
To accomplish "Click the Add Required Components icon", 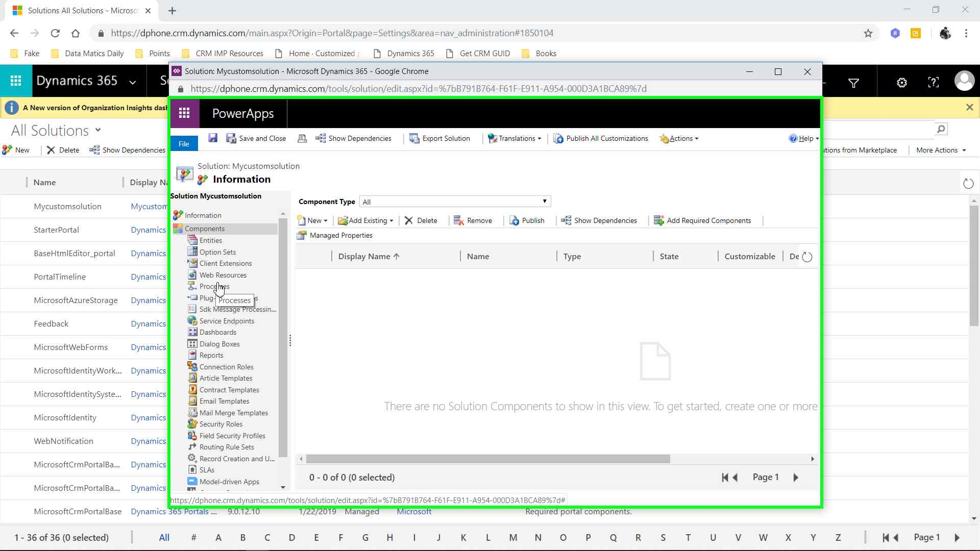I will [659, 220].
